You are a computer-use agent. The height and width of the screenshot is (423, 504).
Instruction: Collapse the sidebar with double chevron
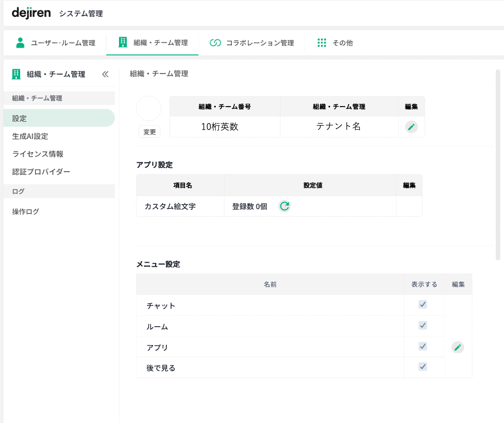[x=105, y=74]
